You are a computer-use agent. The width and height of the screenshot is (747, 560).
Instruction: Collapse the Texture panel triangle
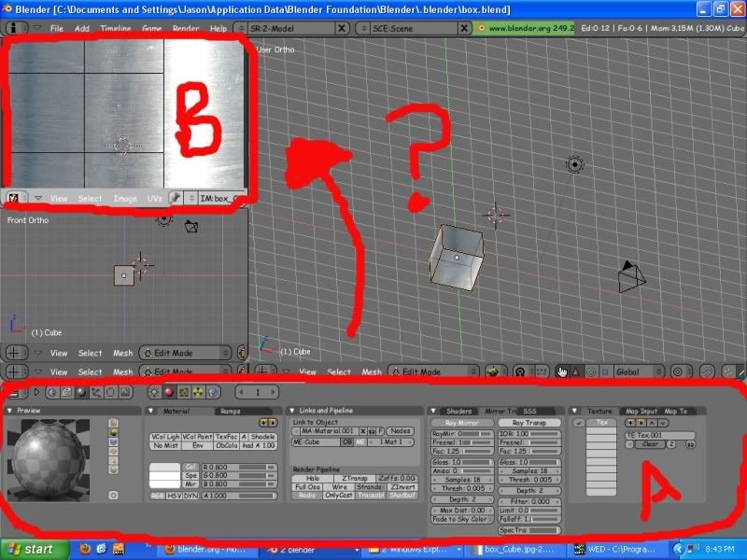[x=574, y=411]
